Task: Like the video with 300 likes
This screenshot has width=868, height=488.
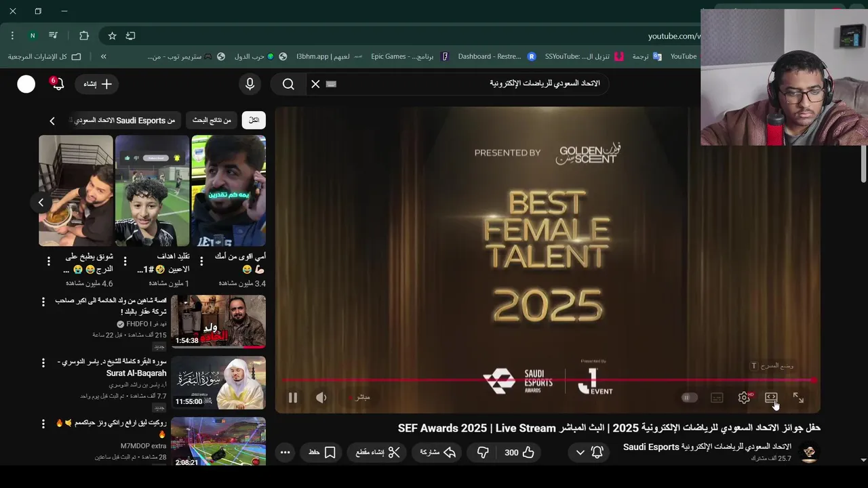Action: pyautogui.click(x=519, y=452)
